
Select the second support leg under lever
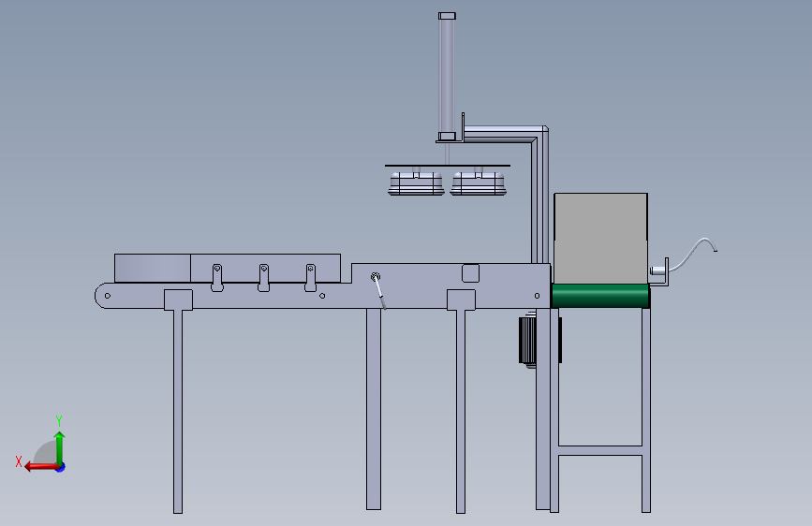click(374, 409)
